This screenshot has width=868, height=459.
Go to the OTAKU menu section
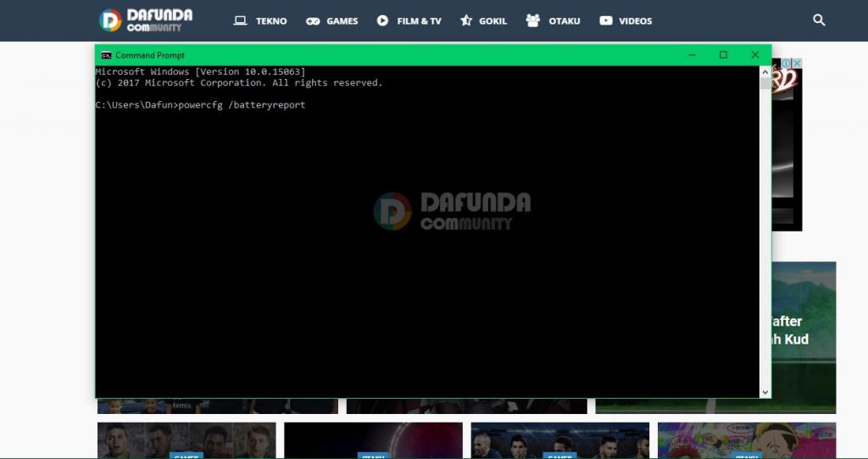(565, 20)
